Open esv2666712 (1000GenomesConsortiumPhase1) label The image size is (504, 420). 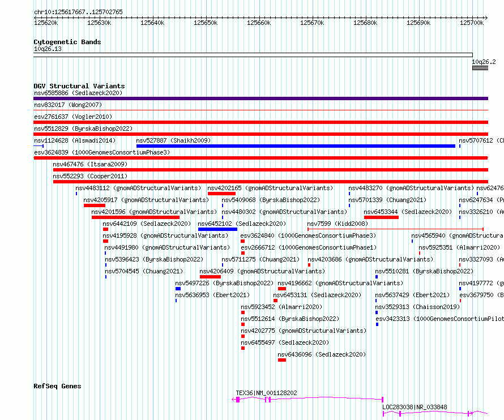tap(309, 247)
